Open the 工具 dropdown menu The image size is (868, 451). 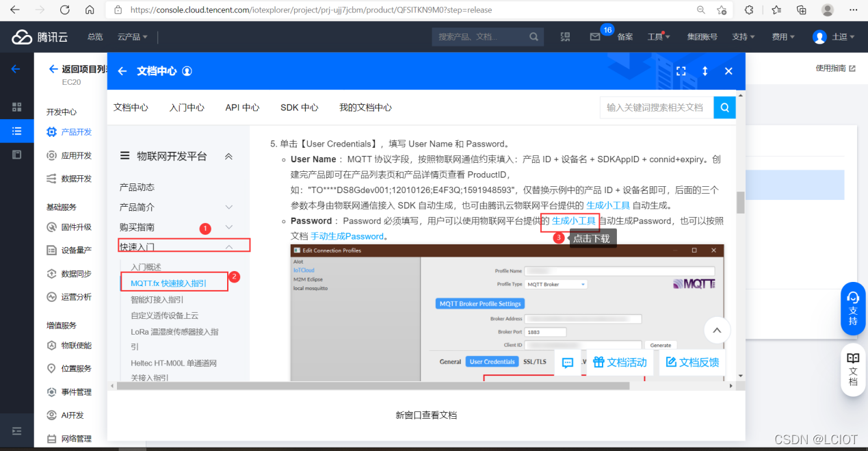click(659, 37)
